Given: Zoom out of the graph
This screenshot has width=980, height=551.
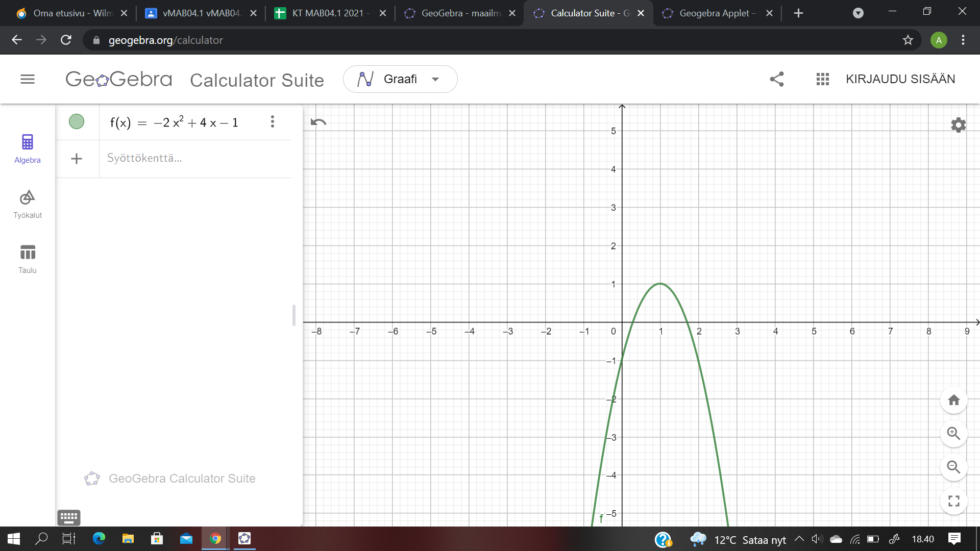Looking at the screenshot, I should [954, 467].
